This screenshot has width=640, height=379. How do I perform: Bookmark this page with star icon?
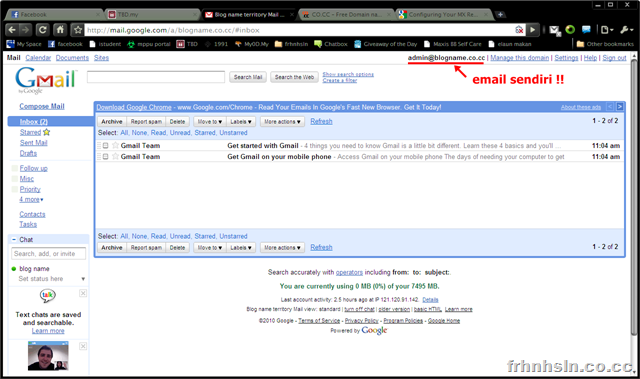pyautogui.click(x=78, y=30)
